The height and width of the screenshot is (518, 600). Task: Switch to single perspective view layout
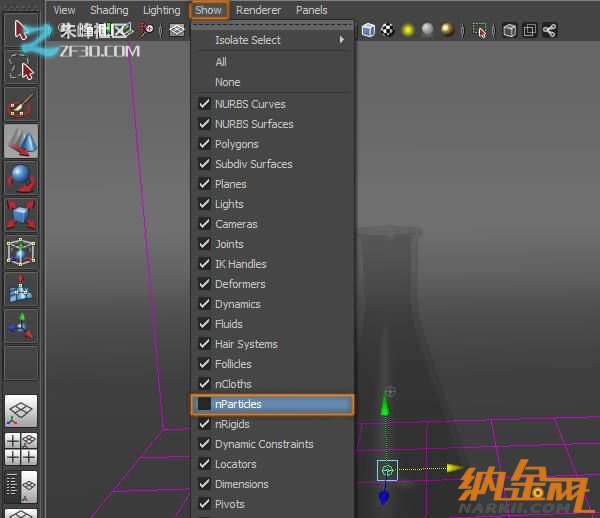pyautogui.click(x=21, y=411)
